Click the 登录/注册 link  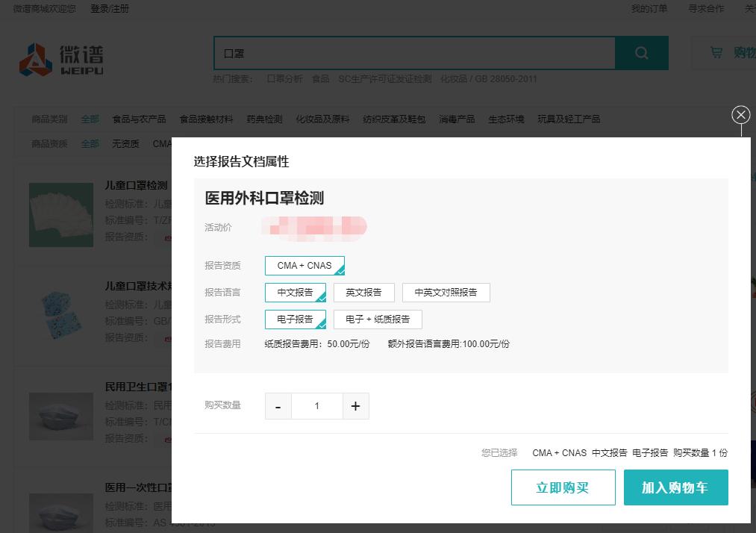[109, 9]
